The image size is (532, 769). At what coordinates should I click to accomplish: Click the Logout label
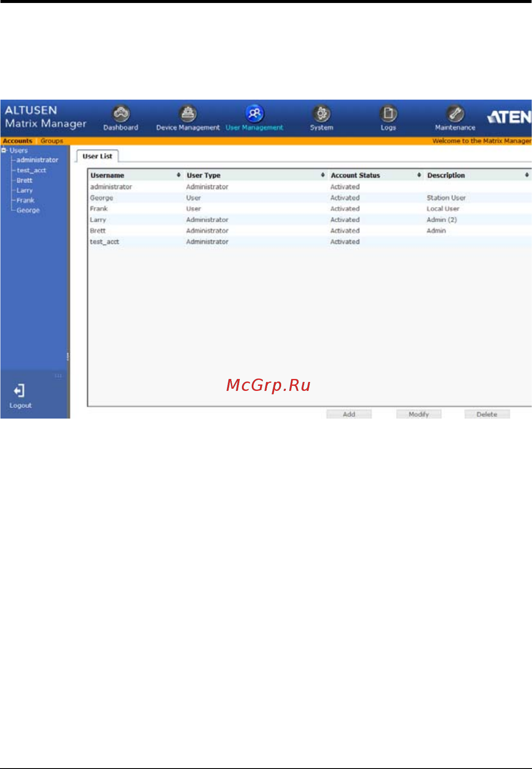pos(20,406)
